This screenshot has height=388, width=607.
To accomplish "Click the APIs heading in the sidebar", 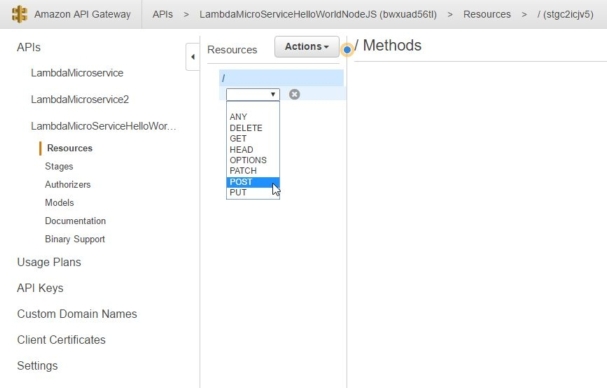I will (x=29, y=47).
